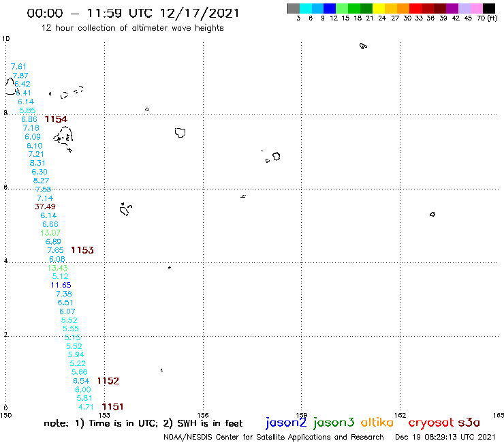This screenshot has width=504, height=443.
Task: Click the green 'jason3' satellite label
Action: (x=334, y=423)
